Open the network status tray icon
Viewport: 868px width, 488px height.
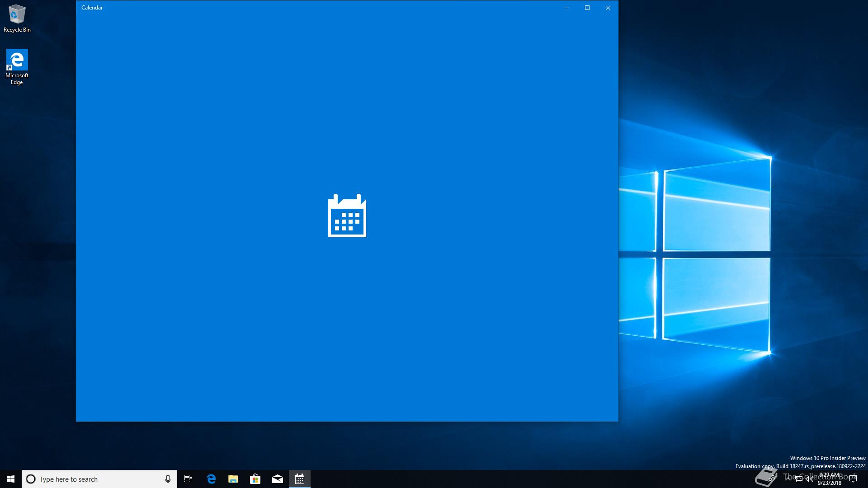pos(799,479)
